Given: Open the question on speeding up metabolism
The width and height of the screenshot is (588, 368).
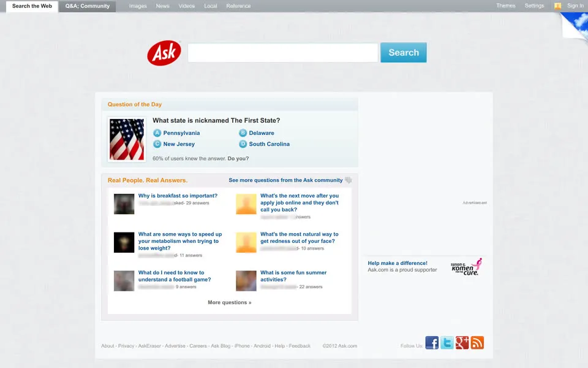Looking at the screenshot, I should point(180,241).
